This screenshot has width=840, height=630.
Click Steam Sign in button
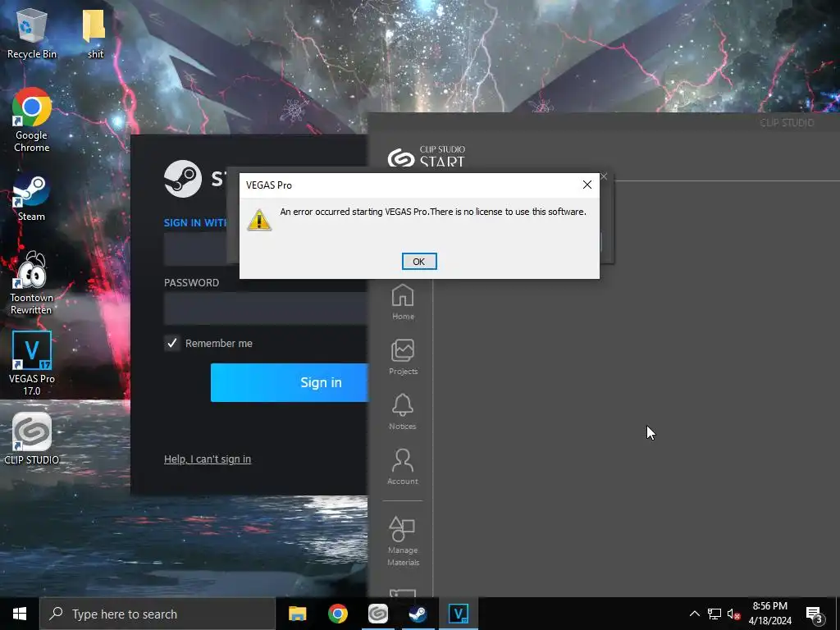pos(290,382)
